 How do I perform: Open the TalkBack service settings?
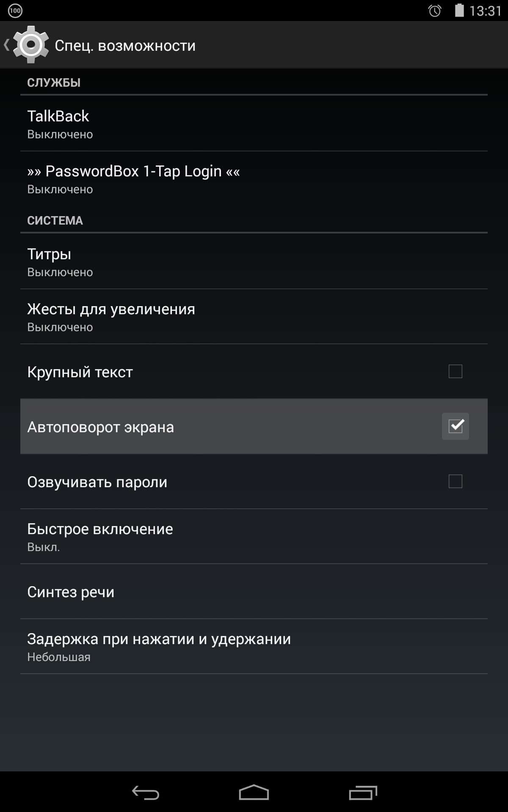tap(254, 123)
